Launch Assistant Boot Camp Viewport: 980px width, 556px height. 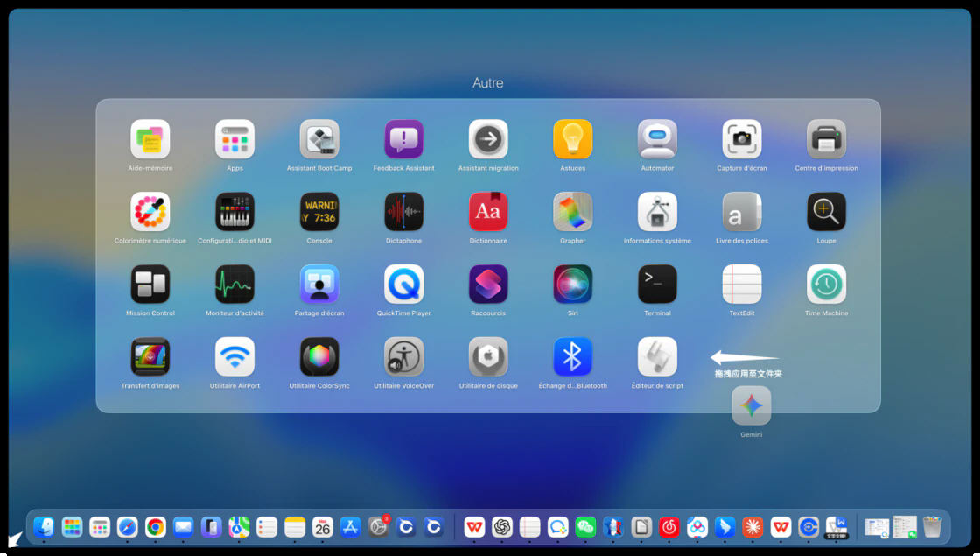pos(319,139)
